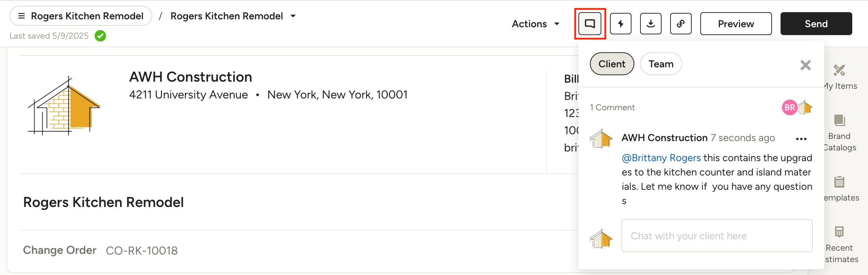Copy link using the chain icon
Screen dimensions: 868x275
[681, 24]
